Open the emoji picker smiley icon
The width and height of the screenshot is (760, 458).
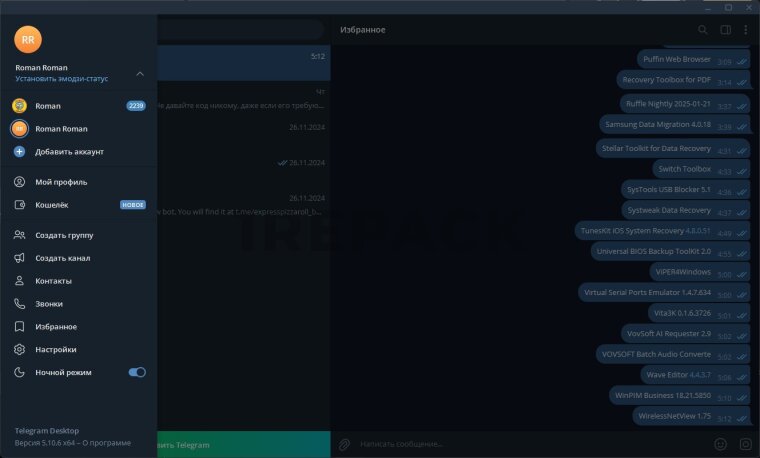pyautogui.click(x=720, y=443)
